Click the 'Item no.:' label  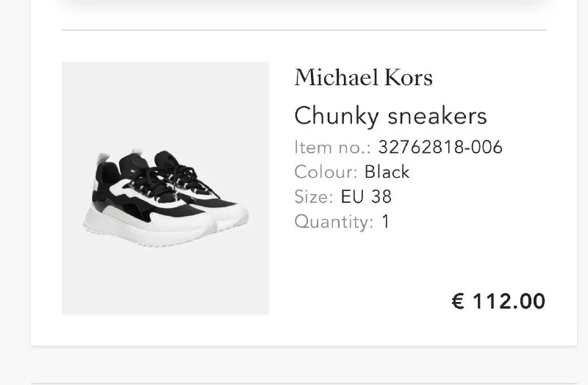333,147
